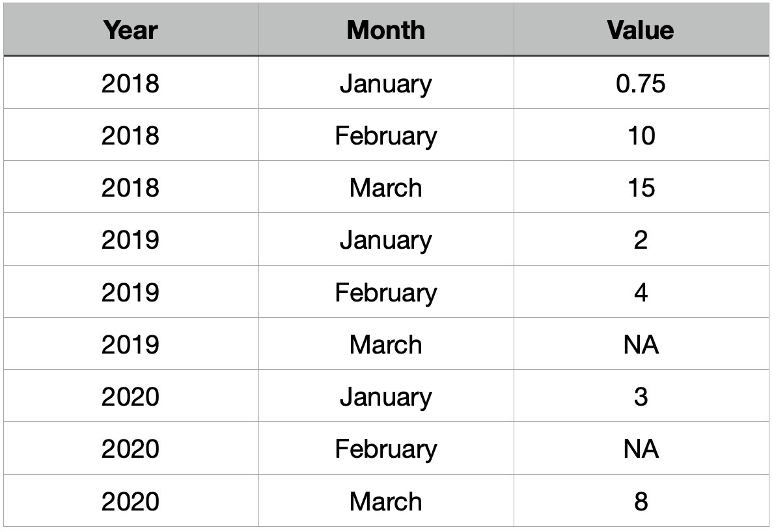The image size is (774, 532).
Task: Click the Value cell showing 8
Action: pyautogui.click(x=641, y=501)
